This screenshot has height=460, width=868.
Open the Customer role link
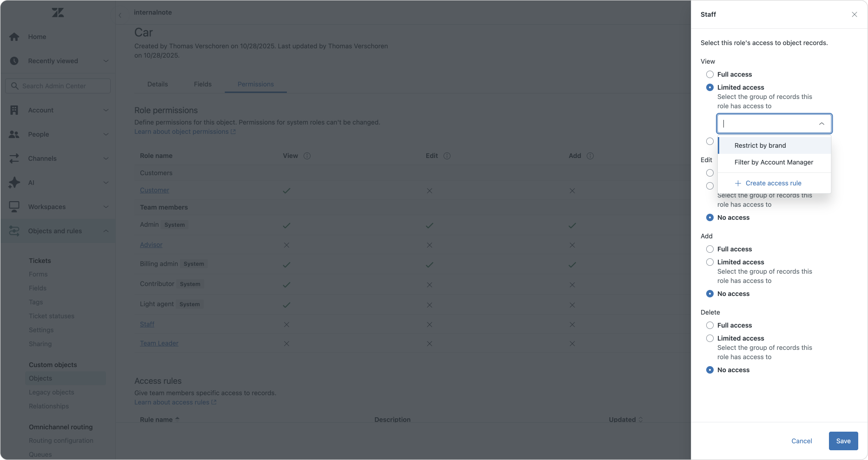click(154, 190)
